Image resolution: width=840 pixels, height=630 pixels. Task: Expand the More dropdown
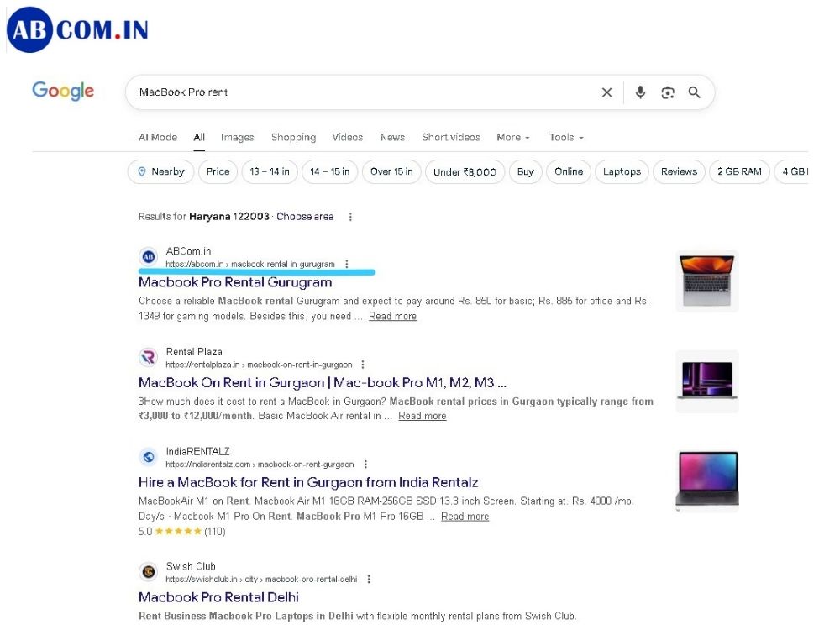pyautogui.click(x=512, y=137)
